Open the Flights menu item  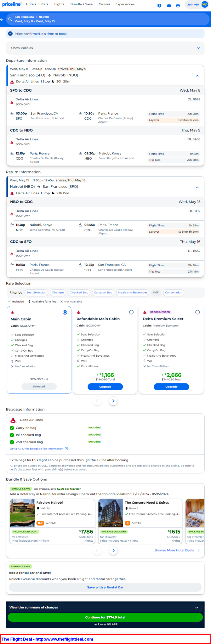click(x=59, y=4)
